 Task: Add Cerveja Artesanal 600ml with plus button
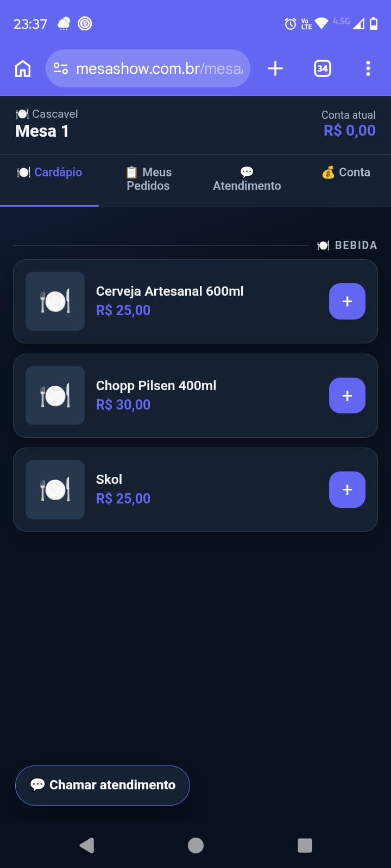click(347, 301)
